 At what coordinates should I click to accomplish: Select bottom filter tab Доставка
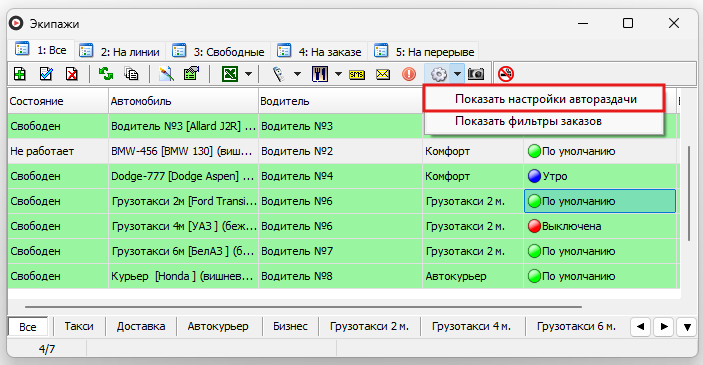click(x=141, y=326)
